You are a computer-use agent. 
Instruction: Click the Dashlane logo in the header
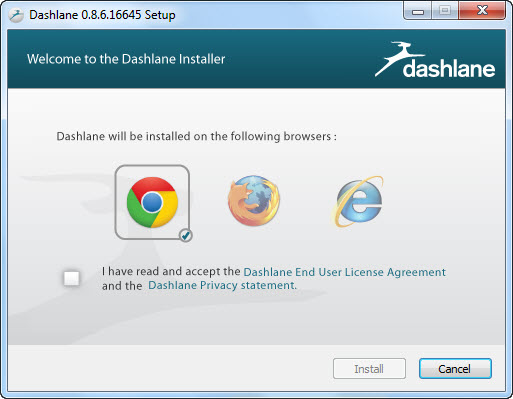(435, 60)
